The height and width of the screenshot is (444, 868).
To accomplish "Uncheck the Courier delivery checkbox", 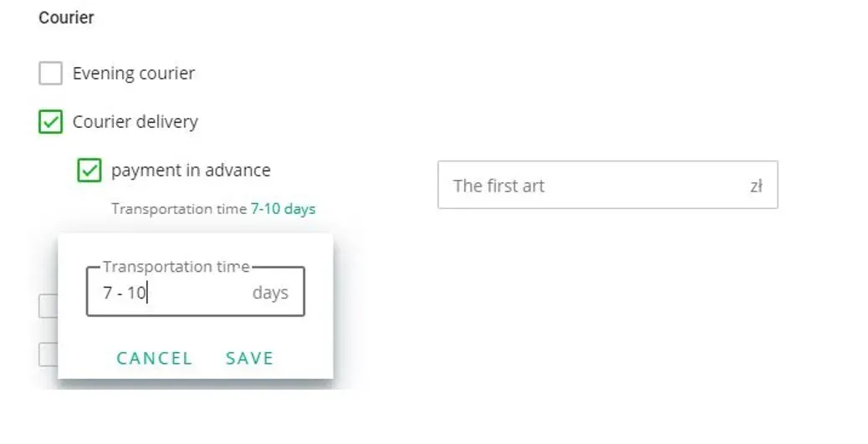I will tap(50, 122).
